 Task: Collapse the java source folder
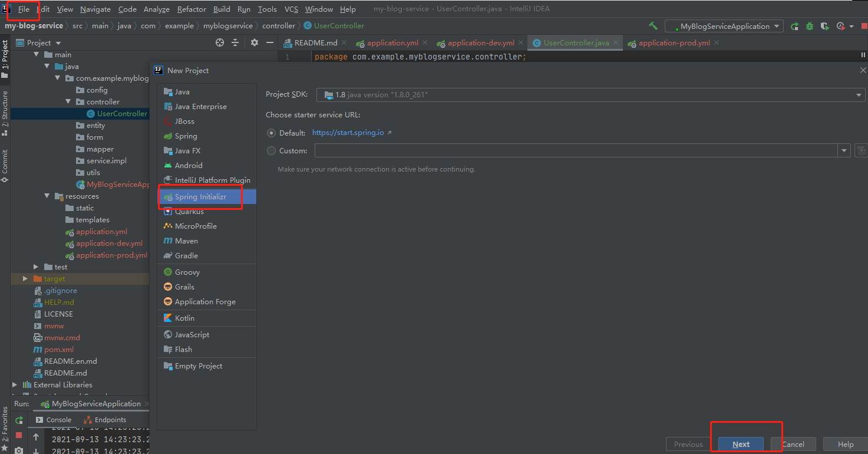(x=47, y=67)
